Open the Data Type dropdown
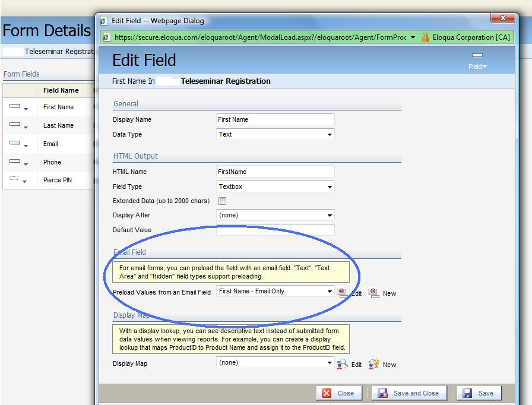The image size is (532, 405). click(x=330, y=135)
